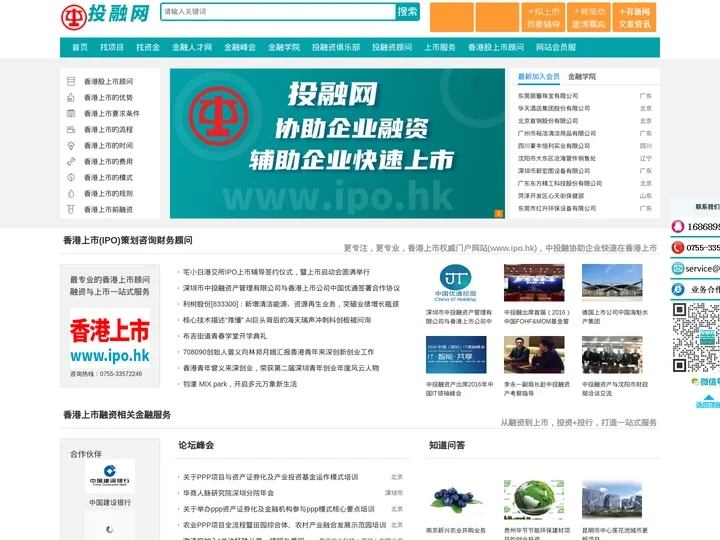Click icon beside 香港股上市顾问 in sidebar
This screenshot has width=720, height=540.
[x=71, y=81]
